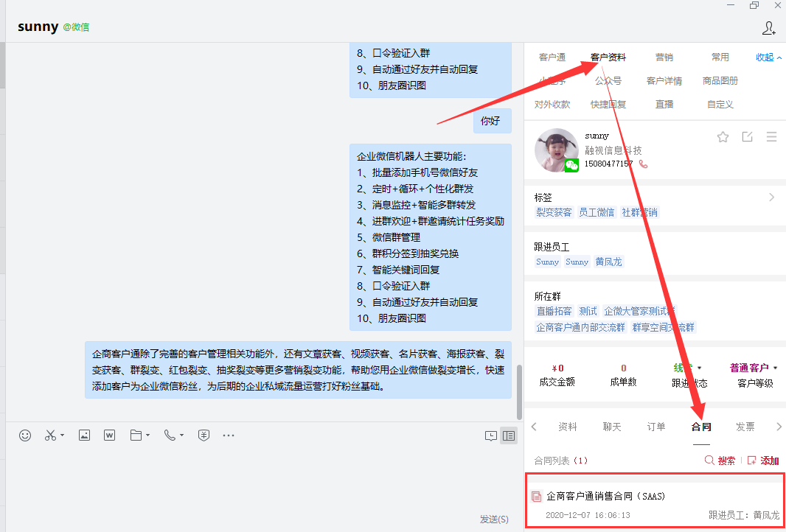Expand the 标签 section chevron

(771, 197)
